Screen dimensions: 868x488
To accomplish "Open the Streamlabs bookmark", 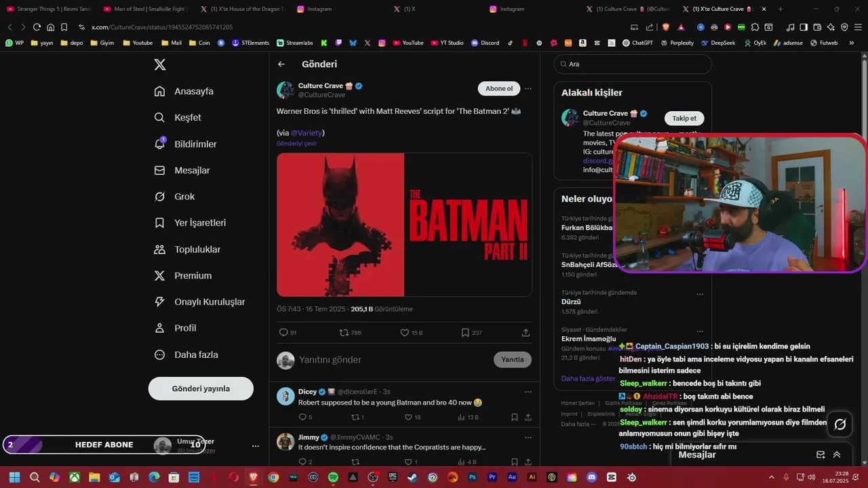I will [x=295, y=43].
